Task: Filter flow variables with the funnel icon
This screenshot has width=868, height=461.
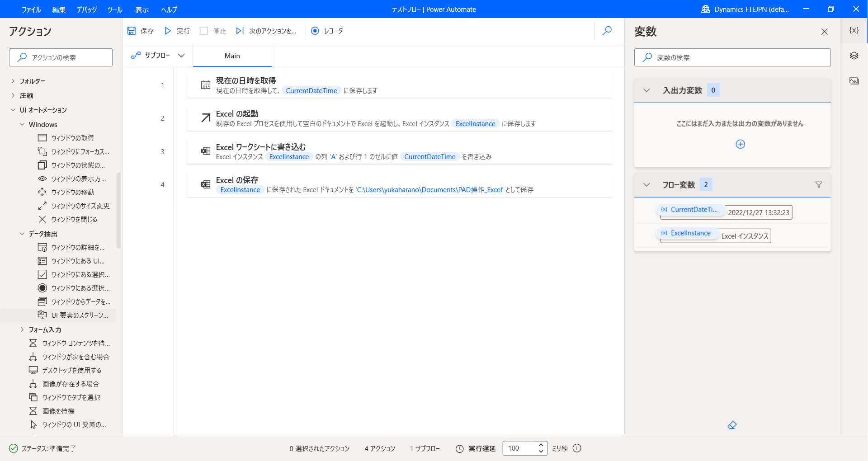Action: coord(818,184)
